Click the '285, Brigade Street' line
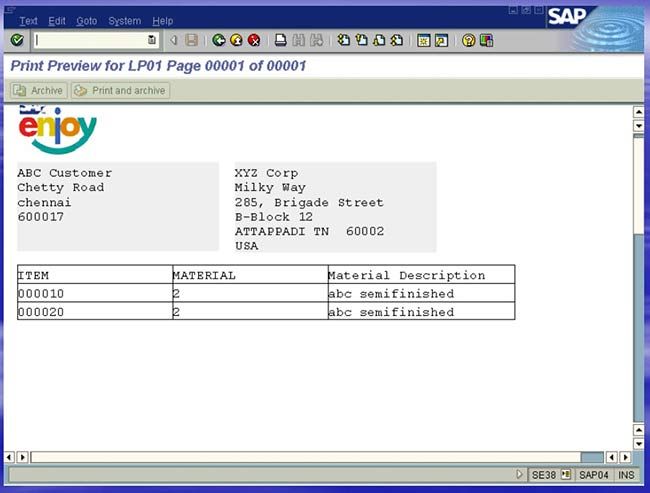 coord(309,202)
